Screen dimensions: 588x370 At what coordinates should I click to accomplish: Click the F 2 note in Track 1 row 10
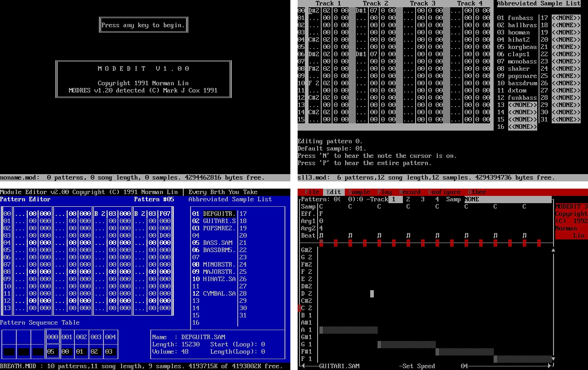(314, 83)
